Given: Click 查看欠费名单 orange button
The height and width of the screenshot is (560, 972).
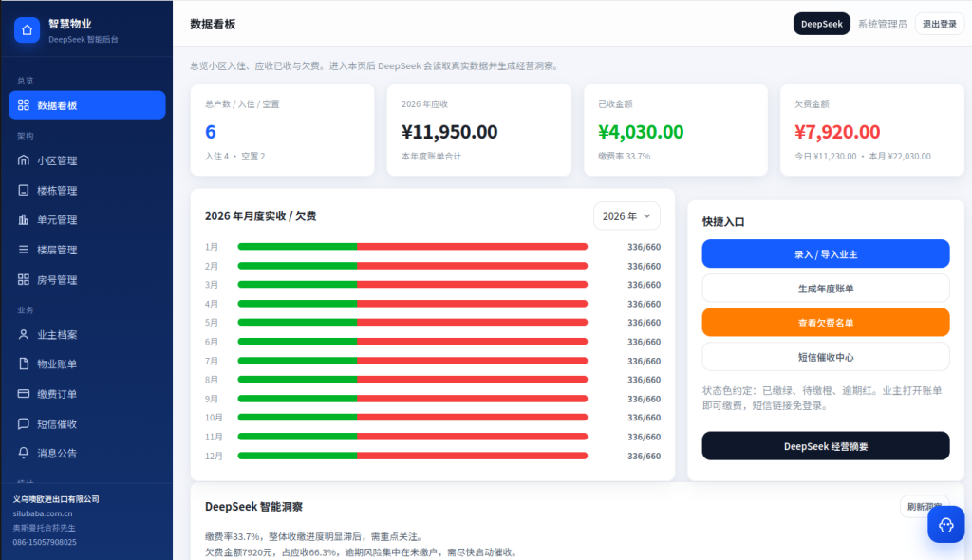Looking at the screenshot, I should (x=826, y=323).
